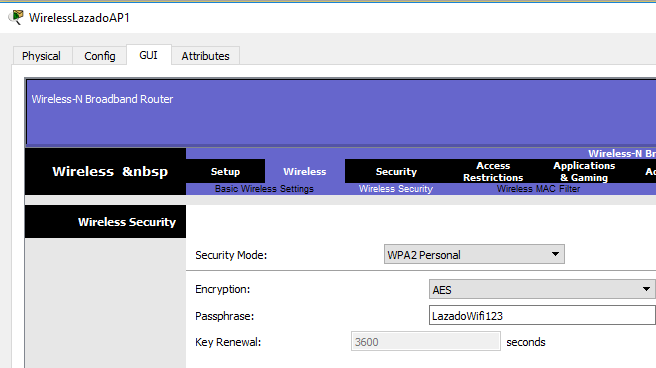Open the Attributes tab
Viewport: 656px width, 368px height.
[205, 56]
